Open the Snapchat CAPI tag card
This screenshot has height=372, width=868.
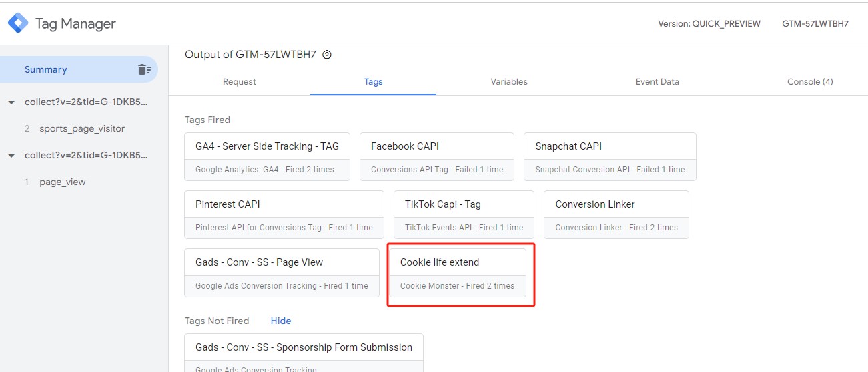[x=610, y=156]
